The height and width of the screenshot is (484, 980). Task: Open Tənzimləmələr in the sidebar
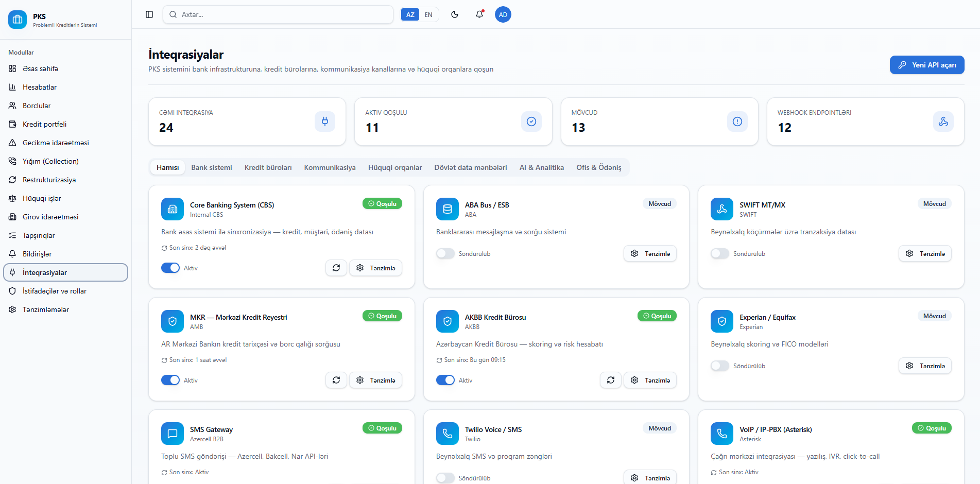pyautogui.click(x=65, y=309)
